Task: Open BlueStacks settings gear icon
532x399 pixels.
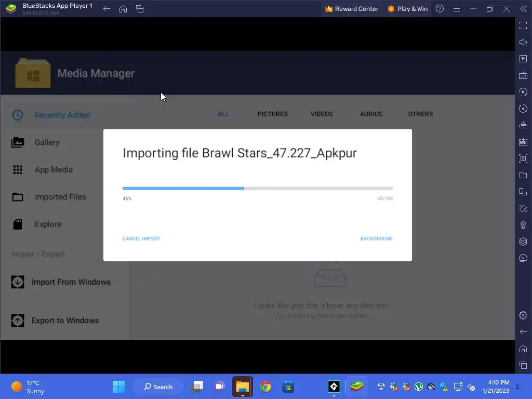Action: click(x=523, y=315)
